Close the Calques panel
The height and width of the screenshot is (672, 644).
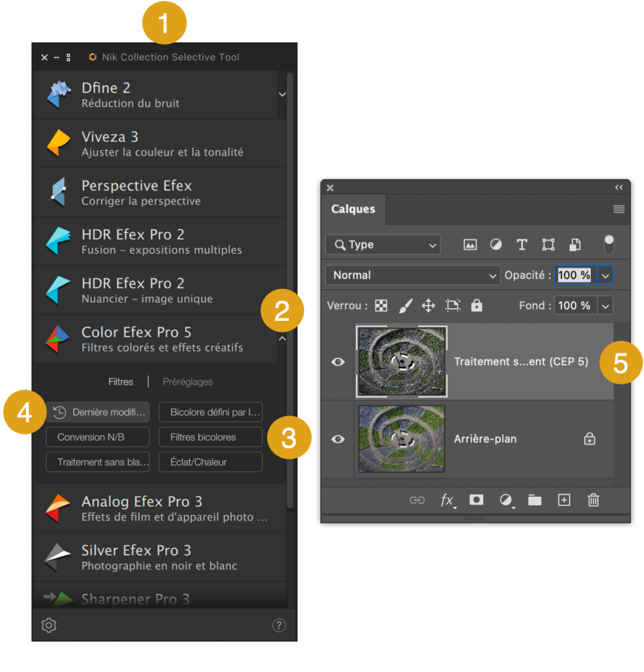[330, 188]
